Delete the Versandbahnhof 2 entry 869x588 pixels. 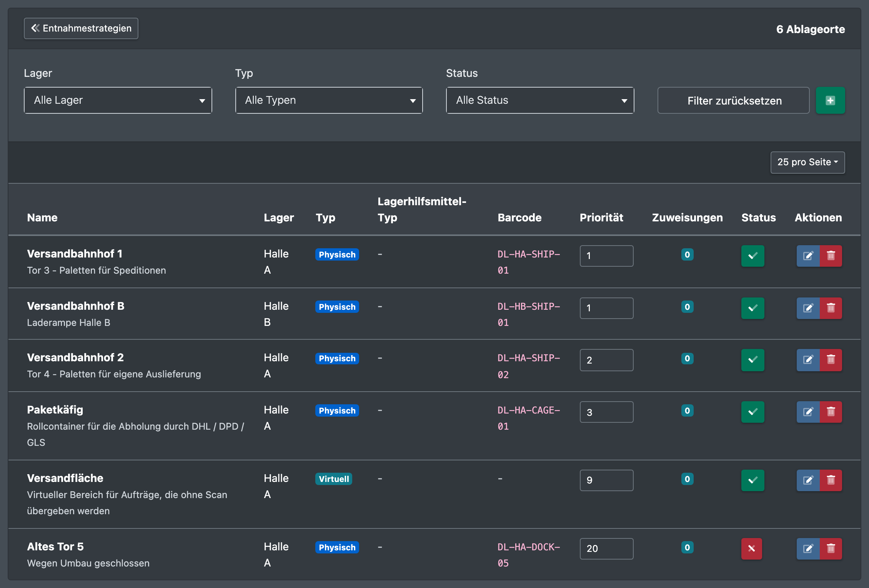(x=831, y=360)
